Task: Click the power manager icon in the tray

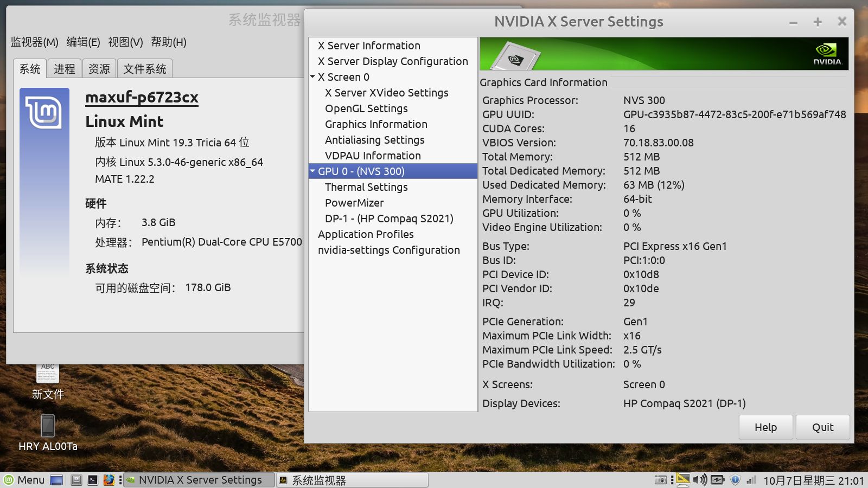Action: (717, 480)
